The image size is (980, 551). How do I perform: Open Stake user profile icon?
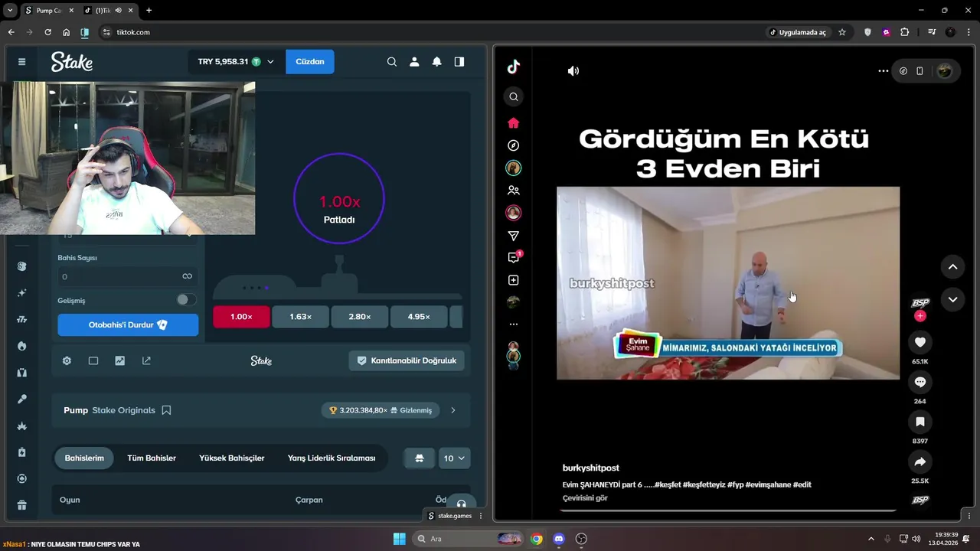point(414,62)
